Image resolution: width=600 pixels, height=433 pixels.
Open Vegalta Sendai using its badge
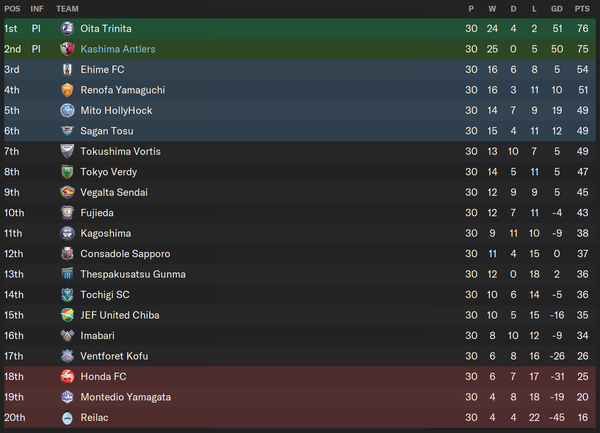pyautogui.click(x=67, y=192)
